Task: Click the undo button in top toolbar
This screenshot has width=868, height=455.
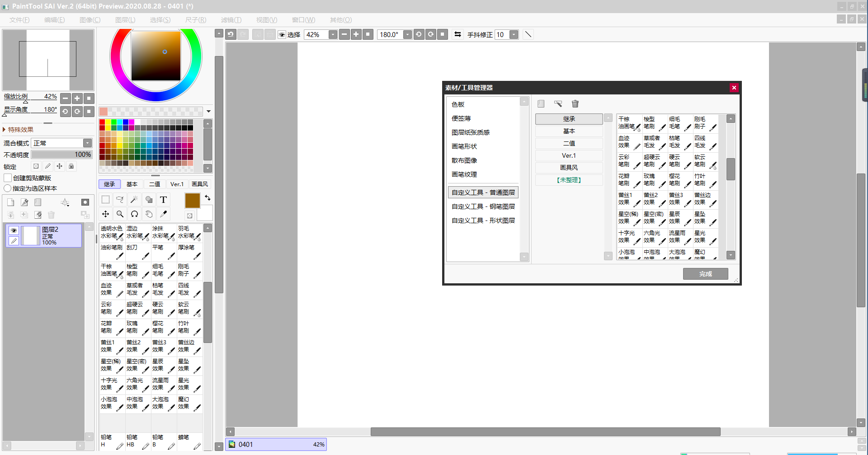Action: [231, 34]
